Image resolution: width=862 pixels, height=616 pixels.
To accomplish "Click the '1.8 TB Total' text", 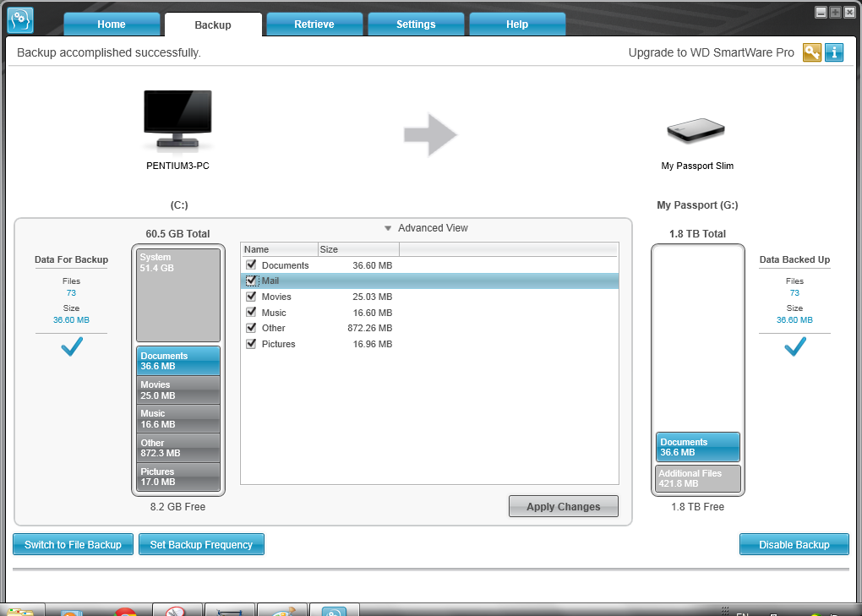I will (x=697, y=233).
